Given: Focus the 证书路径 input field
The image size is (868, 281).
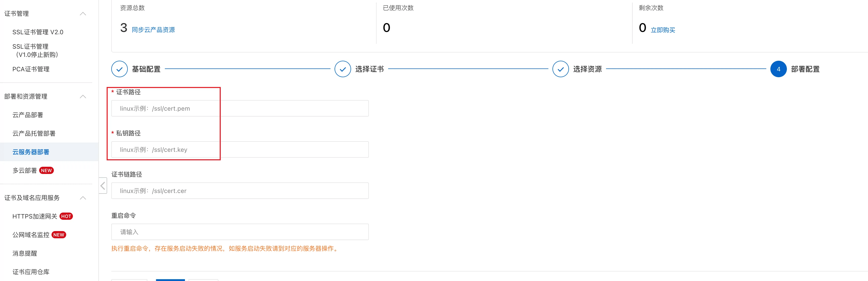Looking at the screenshot, I should pyautogui.click(x=240, y=108).
